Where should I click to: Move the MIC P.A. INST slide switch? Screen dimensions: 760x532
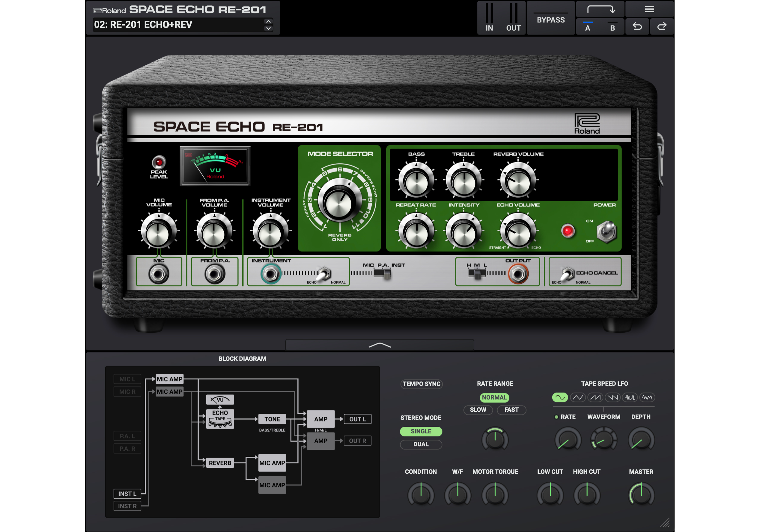tap(383, 274)
